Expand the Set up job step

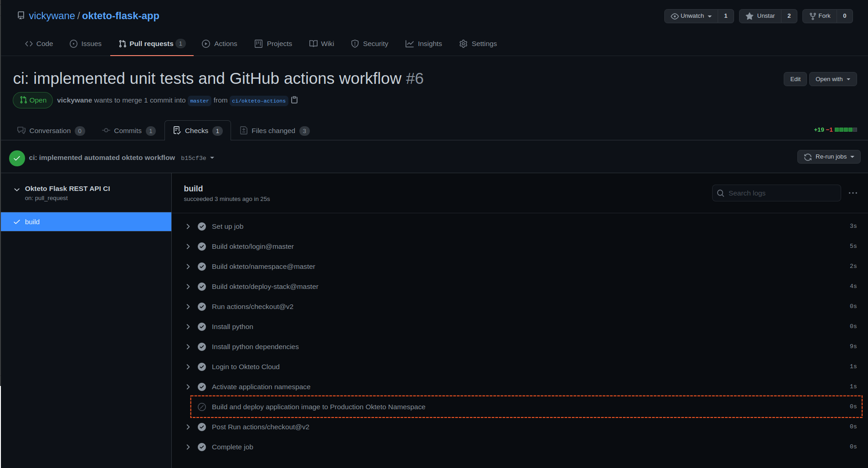coord(188,226)
